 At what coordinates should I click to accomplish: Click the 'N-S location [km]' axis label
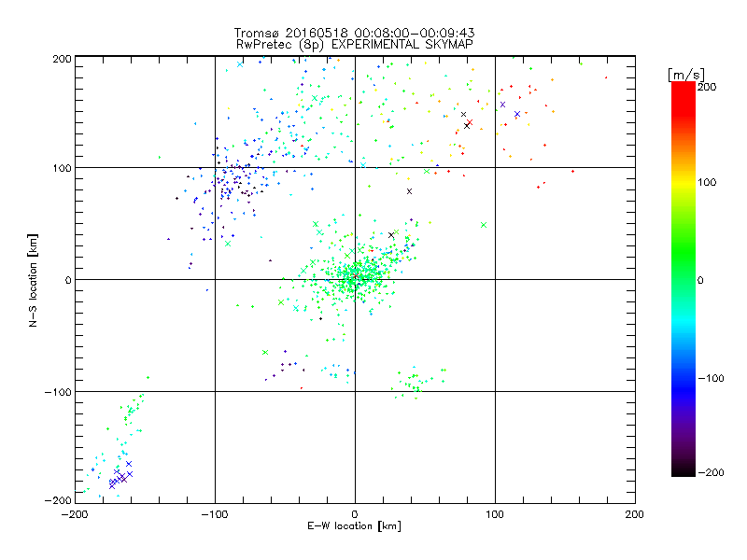[x=33, y=280]
